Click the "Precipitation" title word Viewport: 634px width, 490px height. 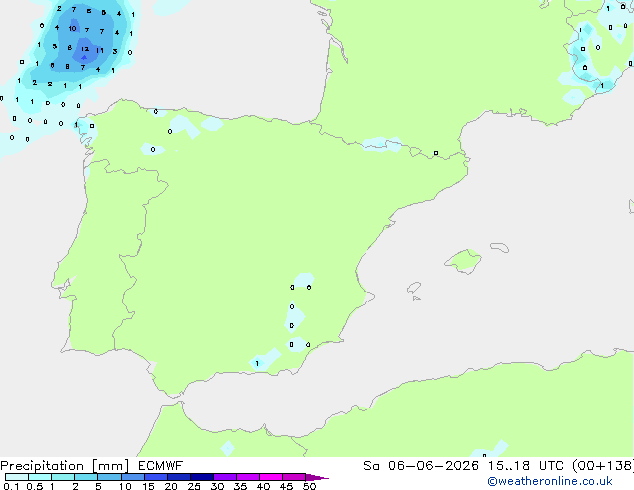[x=42, y=466]
